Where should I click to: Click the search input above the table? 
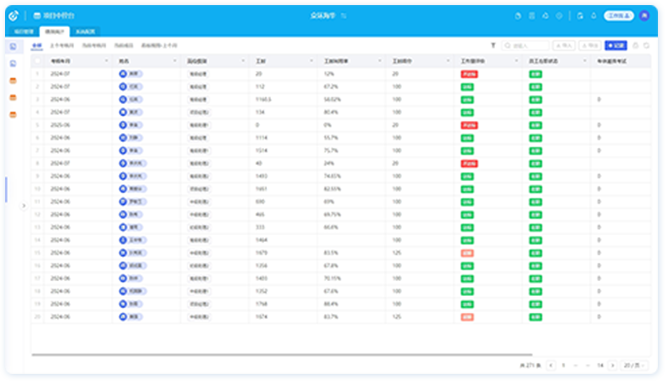(525, 45)
